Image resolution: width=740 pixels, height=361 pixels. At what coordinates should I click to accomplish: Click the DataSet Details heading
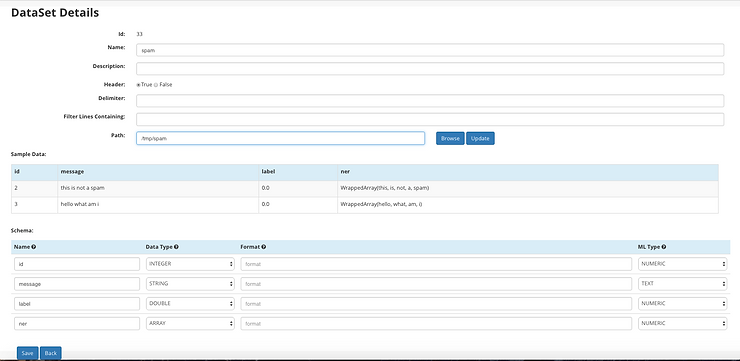55,13
